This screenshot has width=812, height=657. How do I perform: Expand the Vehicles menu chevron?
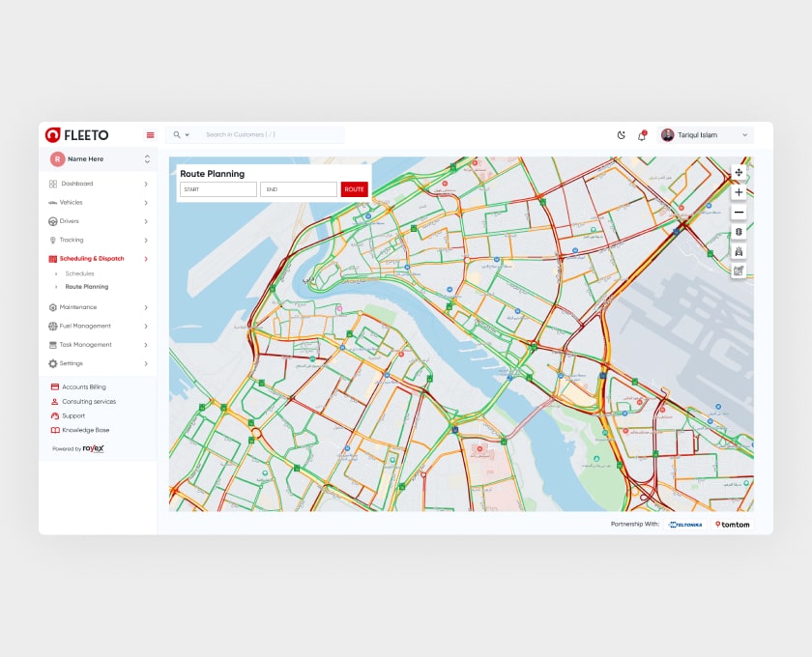pos(146,203)
